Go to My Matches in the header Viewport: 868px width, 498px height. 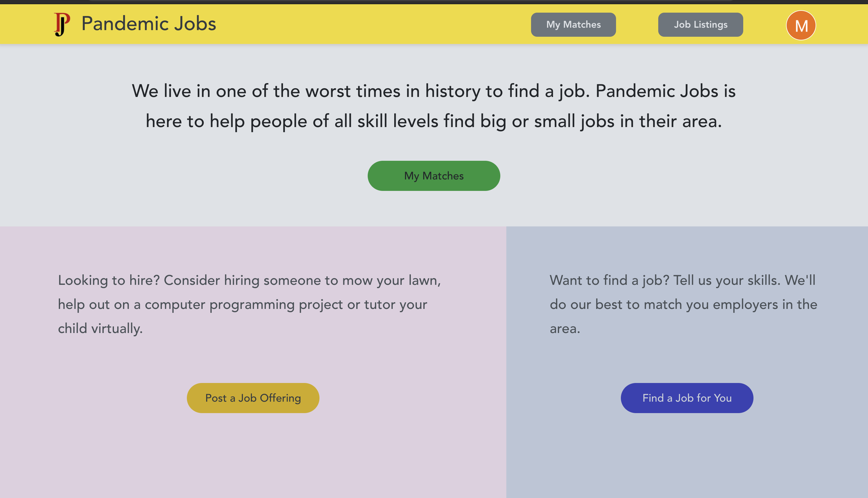click(x=573, y=25)
